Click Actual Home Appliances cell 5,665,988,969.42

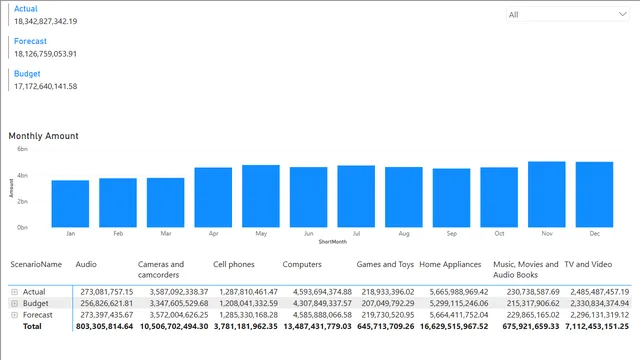[x=459, y=292]
